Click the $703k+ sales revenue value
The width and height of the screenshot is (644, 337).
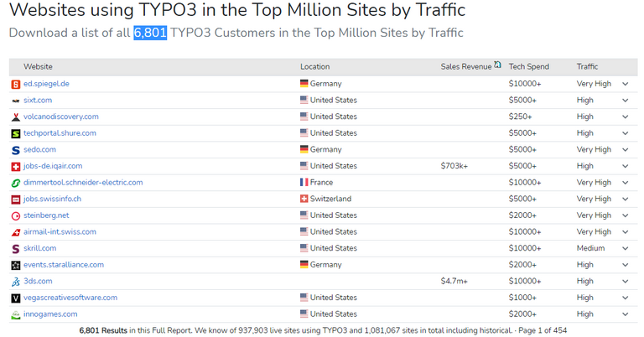pos(454,166)
